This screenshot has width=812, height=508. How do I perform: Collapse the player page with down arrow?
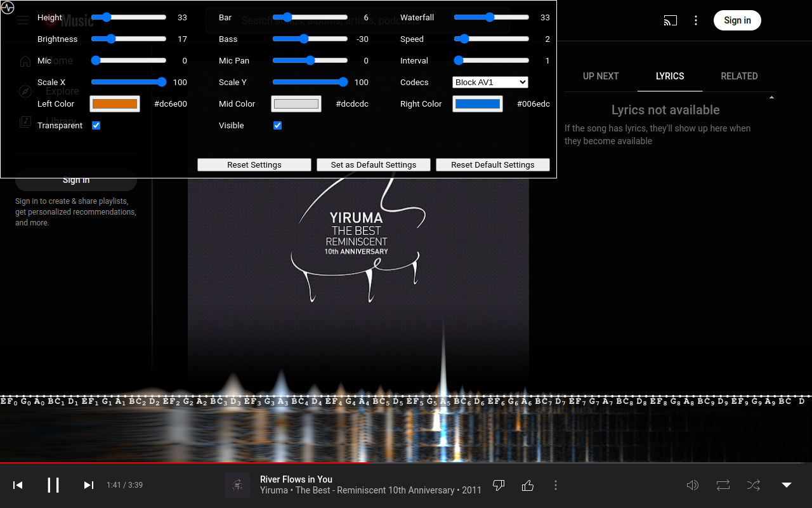pyautogui.click(x=787, y=485)
